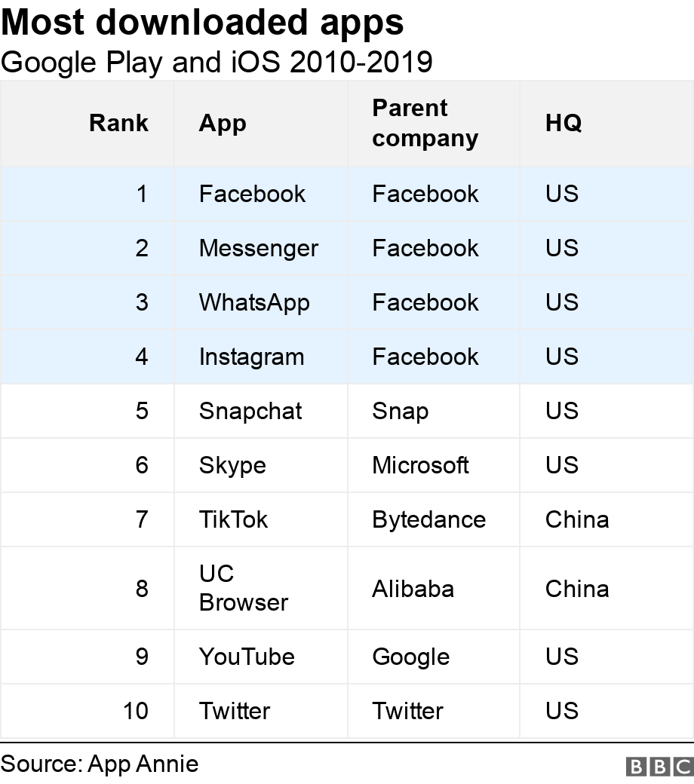Select the WhatsApp row entry

coord(254,302)
